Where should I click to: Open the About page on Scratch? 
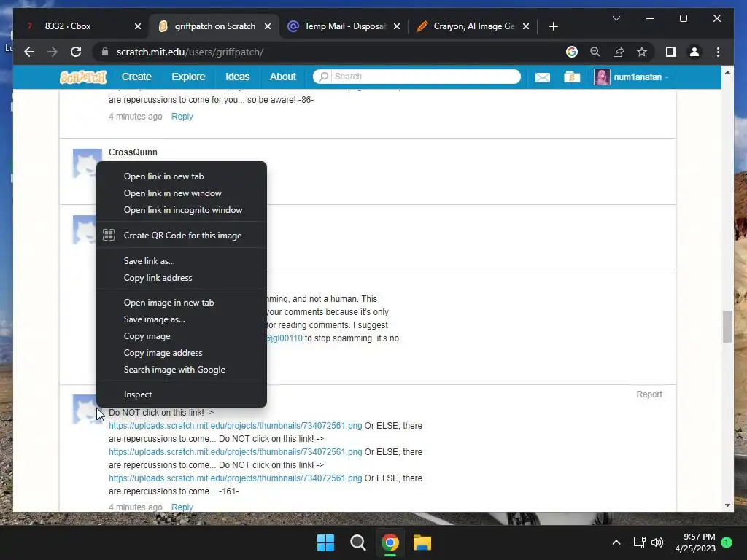282,77
